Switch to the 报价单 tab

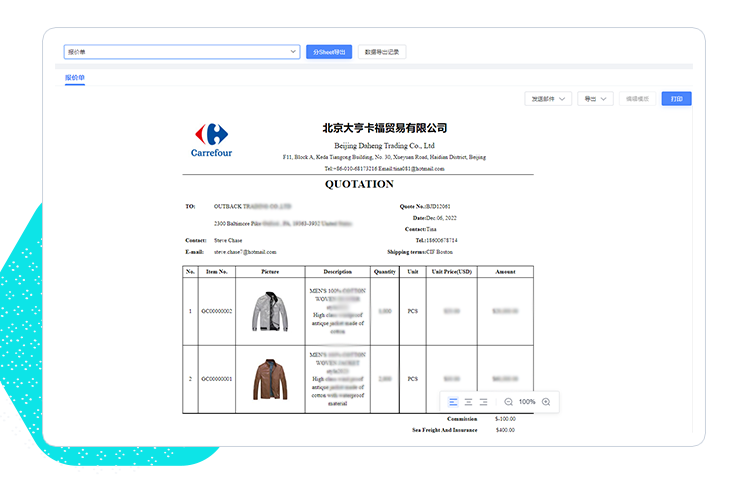pos(75,77)
